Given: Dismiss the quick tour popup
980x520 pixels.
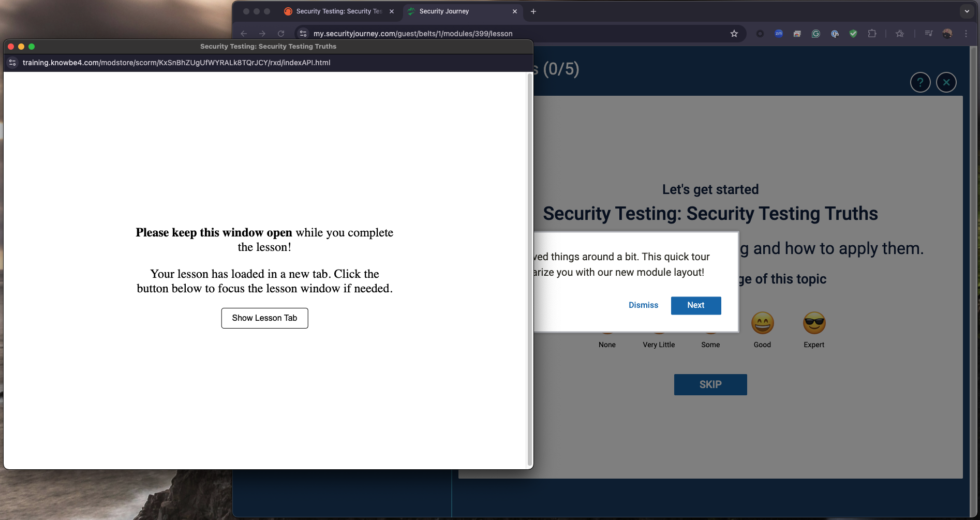Looking at the screenshot, I should pyautogui.click(x=643, y=305).
